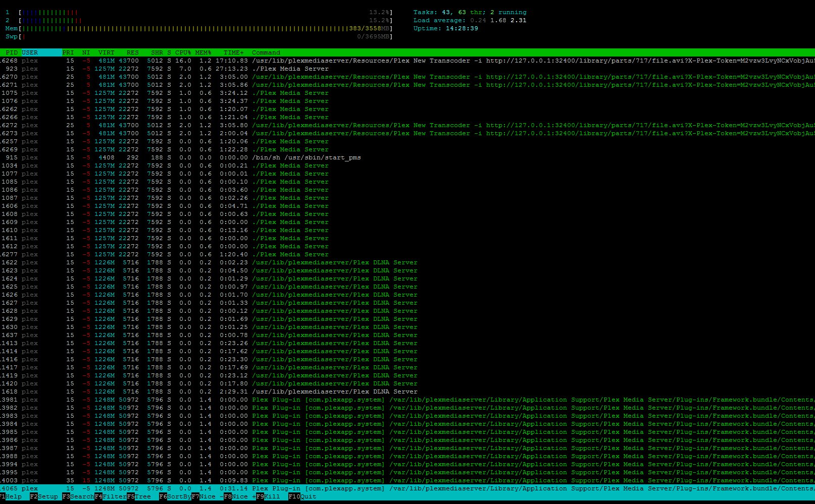Select the Plex Plug-in row with time 0:09.83
Viewport: 815px width, 504px height.
click(x=408, y=480)
